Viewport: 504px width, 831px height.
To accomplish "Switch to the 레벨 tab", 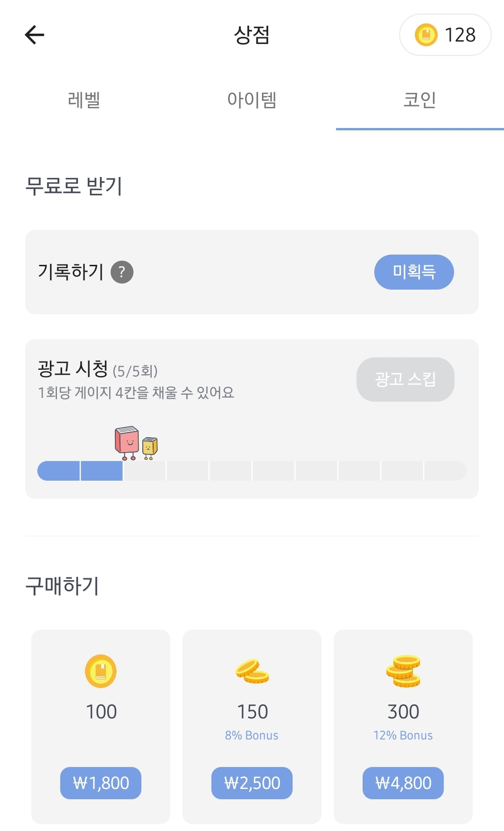I will coord(84,100).
